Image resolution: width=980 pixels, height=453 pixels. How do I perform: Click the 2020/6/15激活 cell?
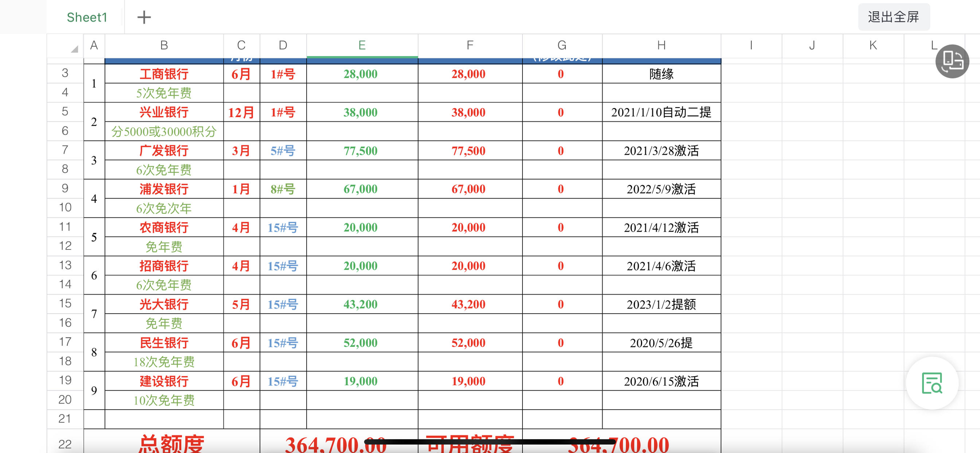click(661, 381)
